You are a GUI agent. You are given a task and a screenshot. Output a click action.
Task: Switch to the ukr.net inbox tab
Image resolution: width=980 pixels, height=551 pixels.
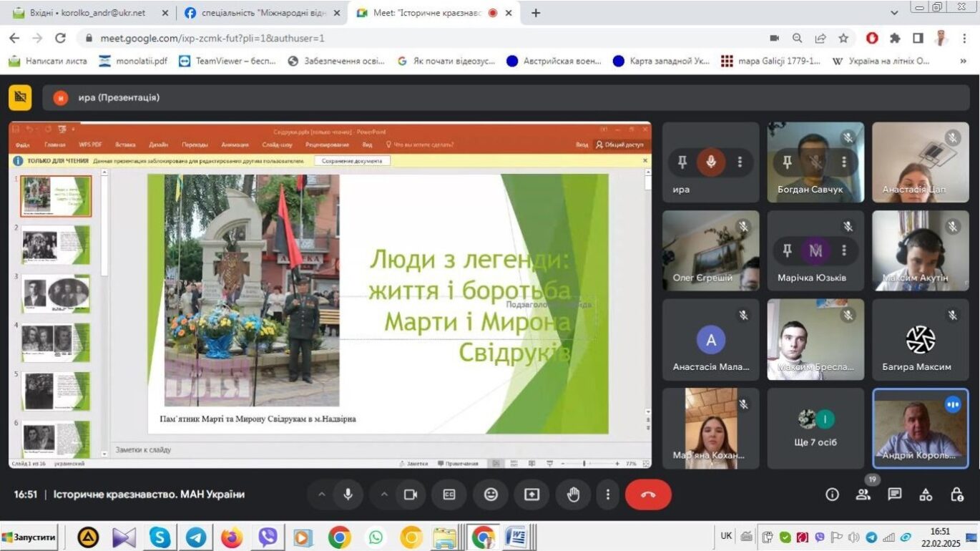[x=86, y=13]
